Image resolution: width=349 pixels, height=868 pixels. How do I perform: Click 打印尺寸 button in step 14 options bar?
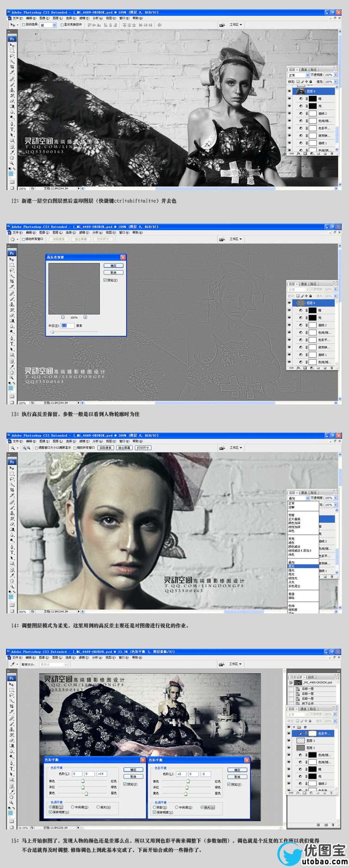tap(143, 448)
